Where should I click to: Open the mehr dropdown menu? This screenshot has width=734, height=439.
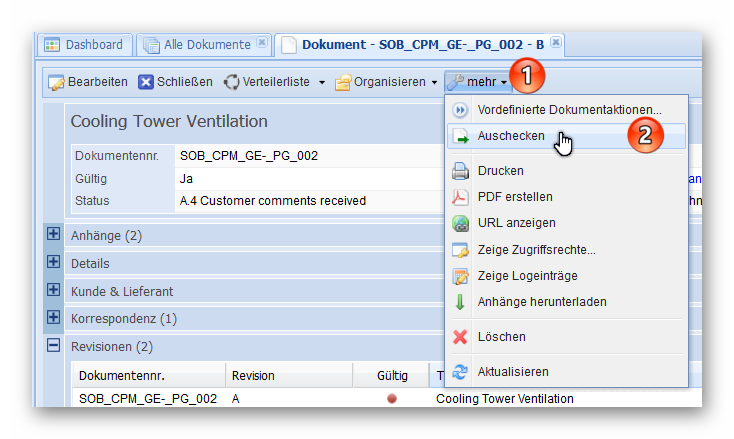click(477, 82)
